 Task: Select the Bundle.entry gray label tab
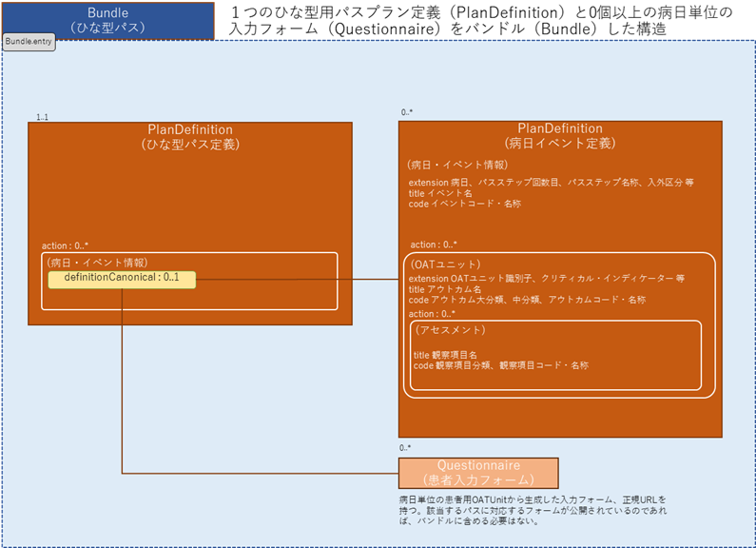pyautogui.click(x=29, y=43)
